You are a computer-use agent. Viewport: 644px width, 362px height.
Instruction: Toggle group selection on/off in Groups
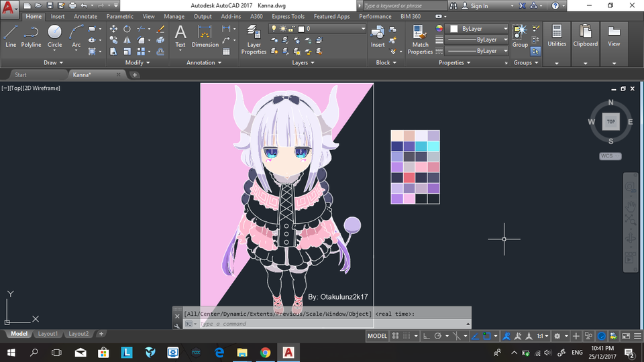535,52
